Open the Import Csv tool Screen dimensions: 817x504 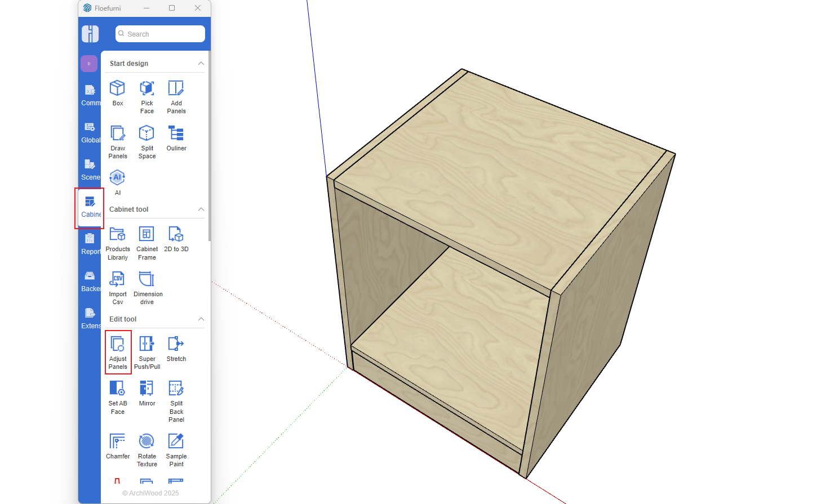click(x=117, y=287)
